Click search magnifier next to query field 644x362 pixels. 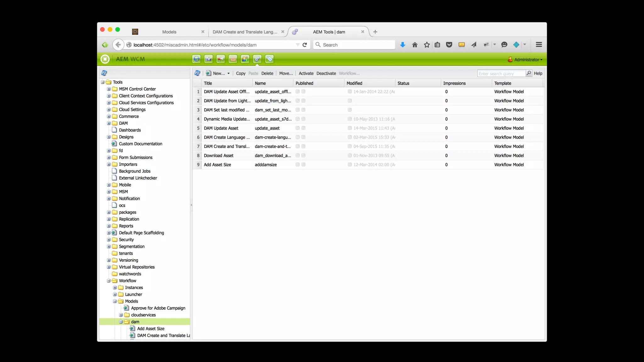(x=529, y=73)
